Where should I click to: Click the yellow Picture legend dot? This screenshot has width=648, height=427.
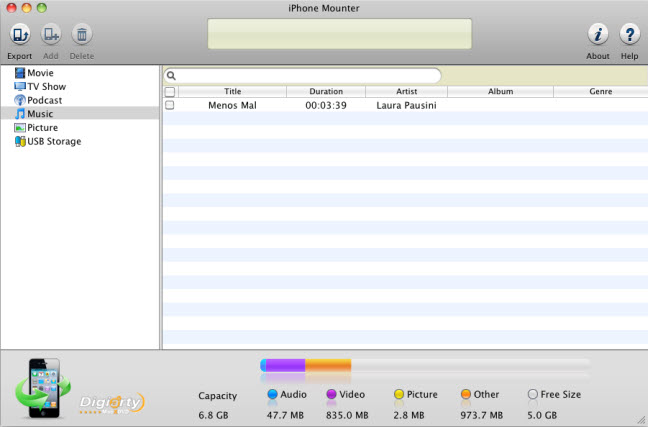[399, 394]
